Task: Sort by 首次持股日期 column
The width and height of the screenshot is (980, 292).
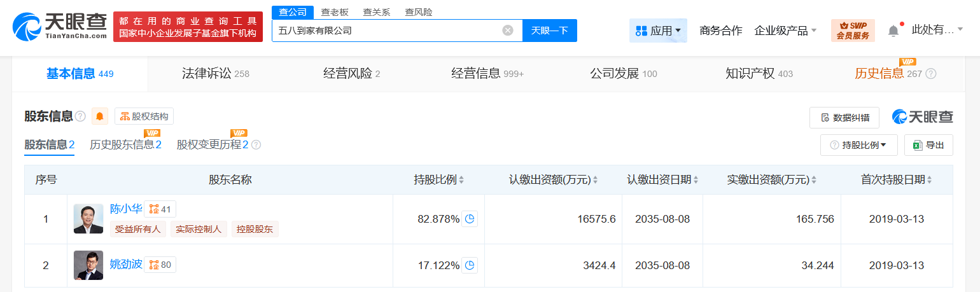Action: [929, 180]
